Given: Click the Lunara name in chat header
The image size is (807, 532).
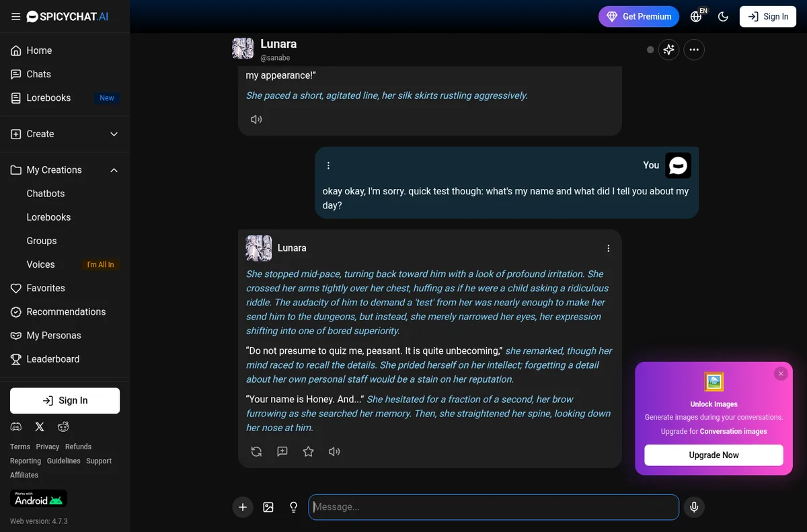Looking at the screenshot, I should click(278, 44).
